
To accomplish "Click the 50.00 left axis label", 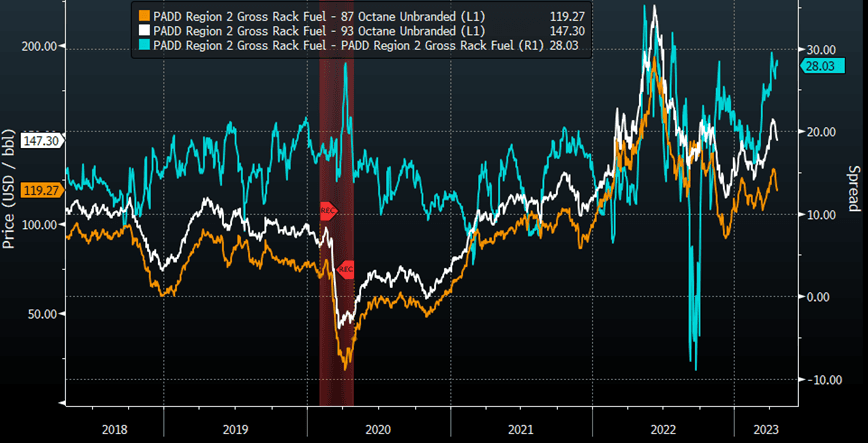I will [44, 314].
